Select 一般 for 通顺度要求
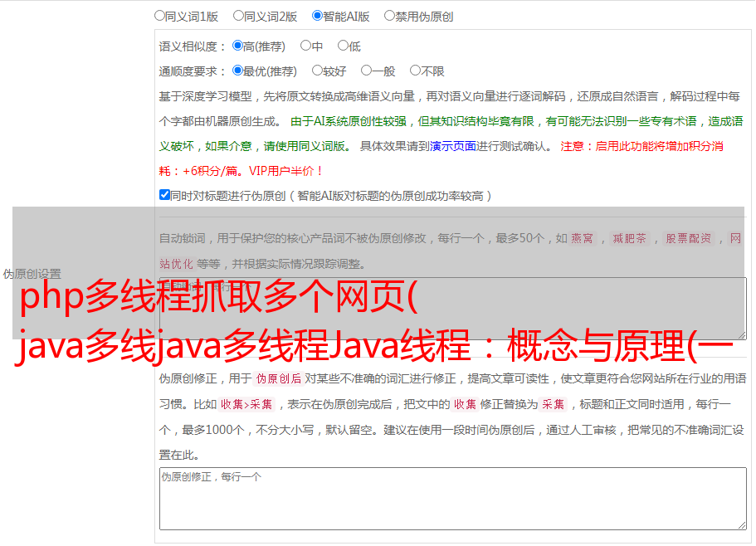 pos(366,71)
